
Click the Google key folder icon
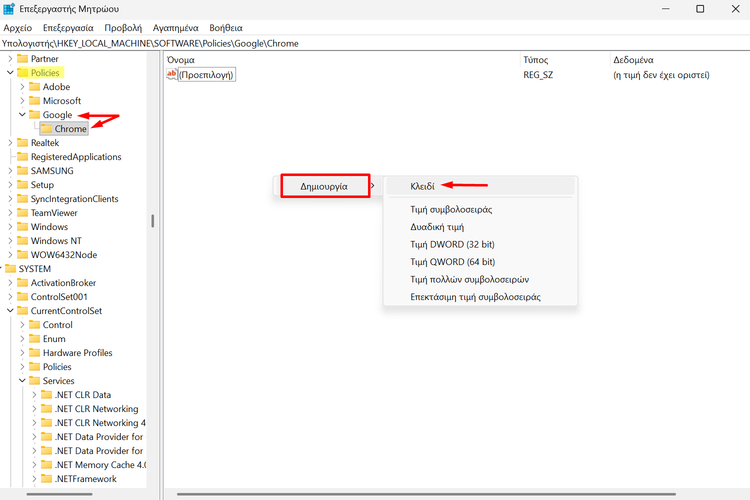point(34,115)
